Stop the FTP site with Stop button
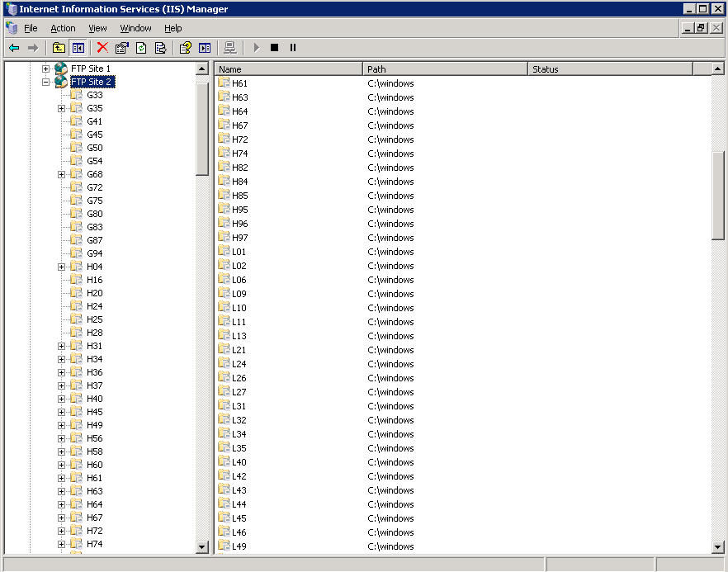Screen dimensions: 728x572 274,47
